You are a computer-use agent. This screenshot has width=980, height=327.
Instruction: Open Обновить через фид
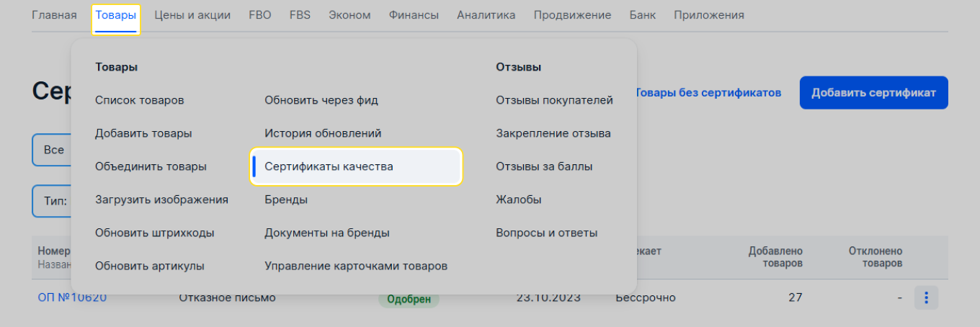[x=321, y=100]
